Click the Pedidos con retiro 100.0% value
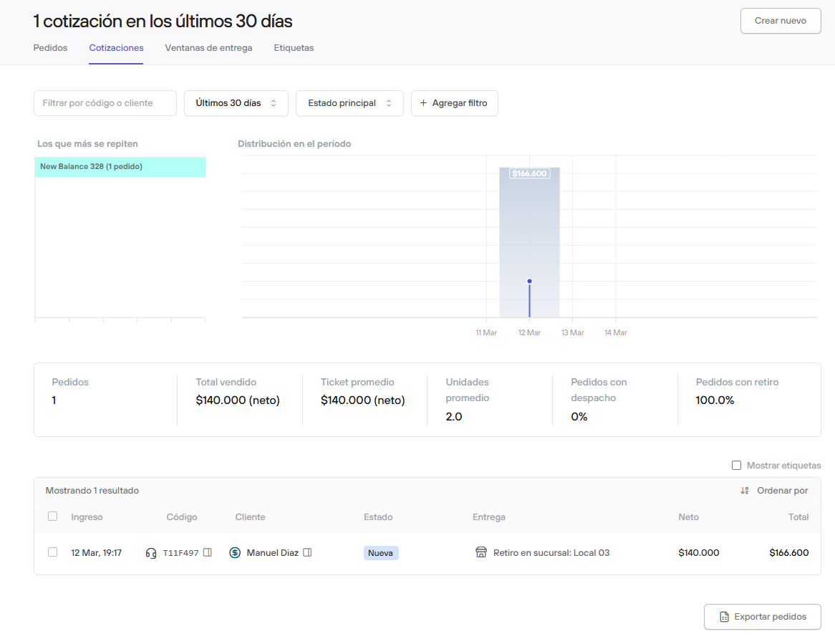The width and height of the screenshot is (835, 644). click(715, 400)
